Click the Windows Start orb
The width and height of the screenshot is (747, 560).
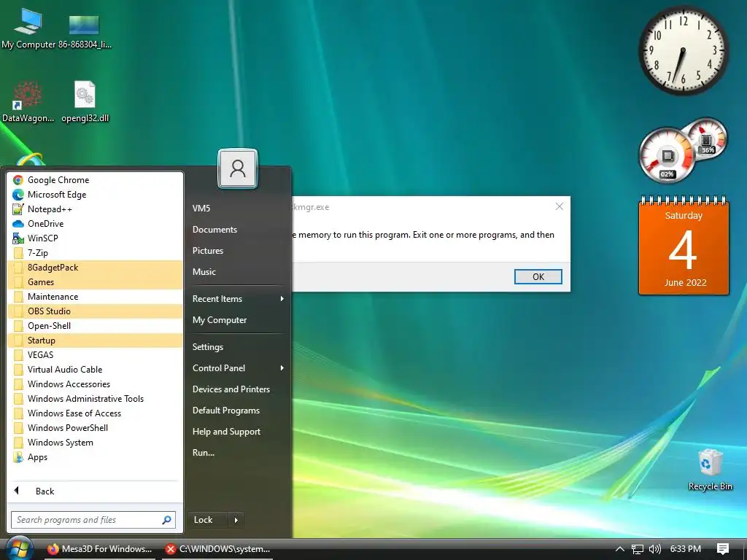[x=19, y=548]
